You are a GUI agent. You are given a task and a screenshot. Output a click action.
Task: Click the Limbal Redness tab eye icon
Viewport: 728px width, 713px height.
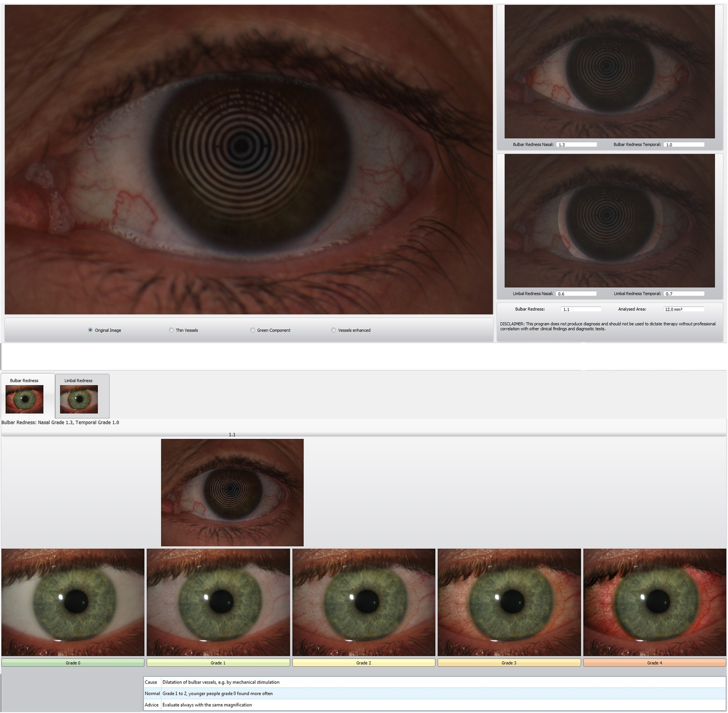point(79,399)
